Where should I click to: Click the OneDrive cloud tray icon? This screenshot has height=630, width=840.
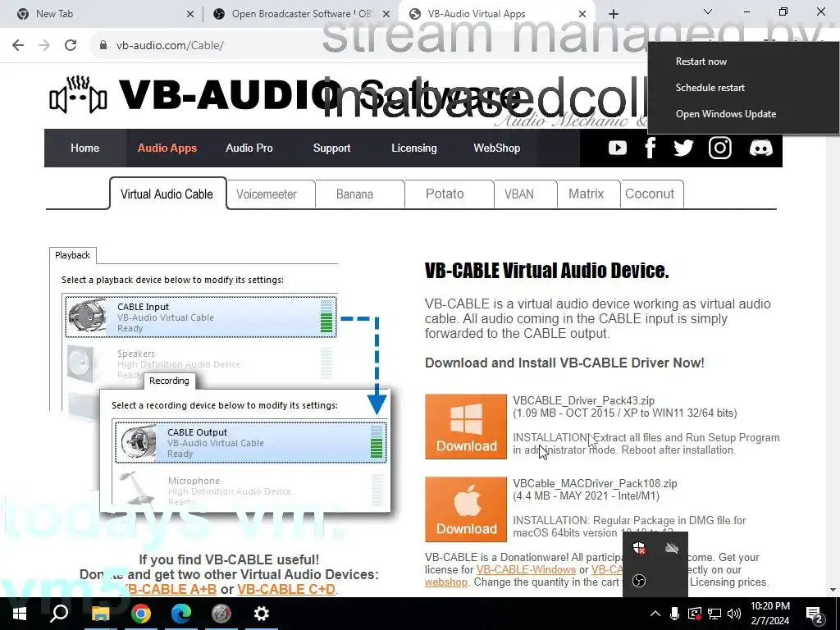pos(671,547)
